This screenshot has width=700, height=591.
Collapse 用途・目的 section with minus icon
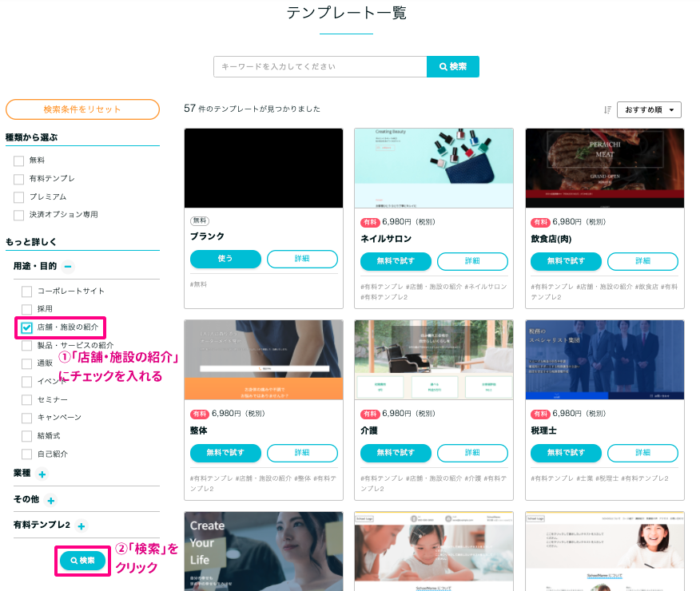coord(69,267)
